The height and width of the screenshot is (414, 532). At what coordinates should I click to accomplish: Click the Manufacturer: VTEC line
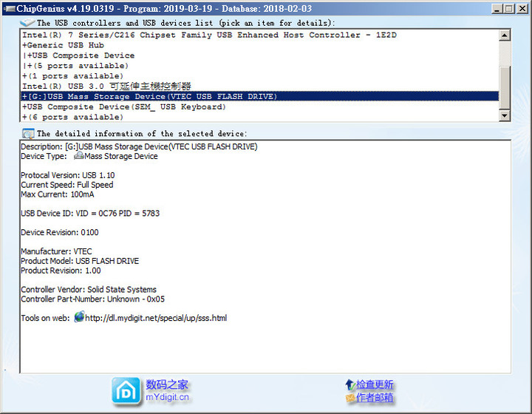(x=56, y=251)
